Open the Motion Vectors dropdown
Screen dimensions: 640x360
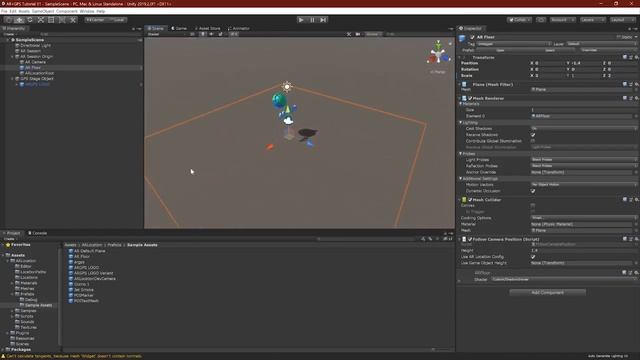point(584,185)
